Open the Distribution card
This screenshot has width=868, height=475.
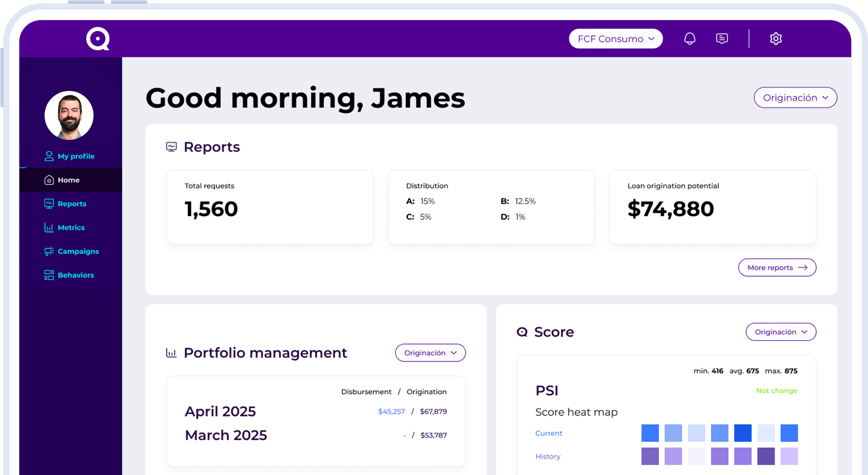pyautogui.click(x=491, y=207)
